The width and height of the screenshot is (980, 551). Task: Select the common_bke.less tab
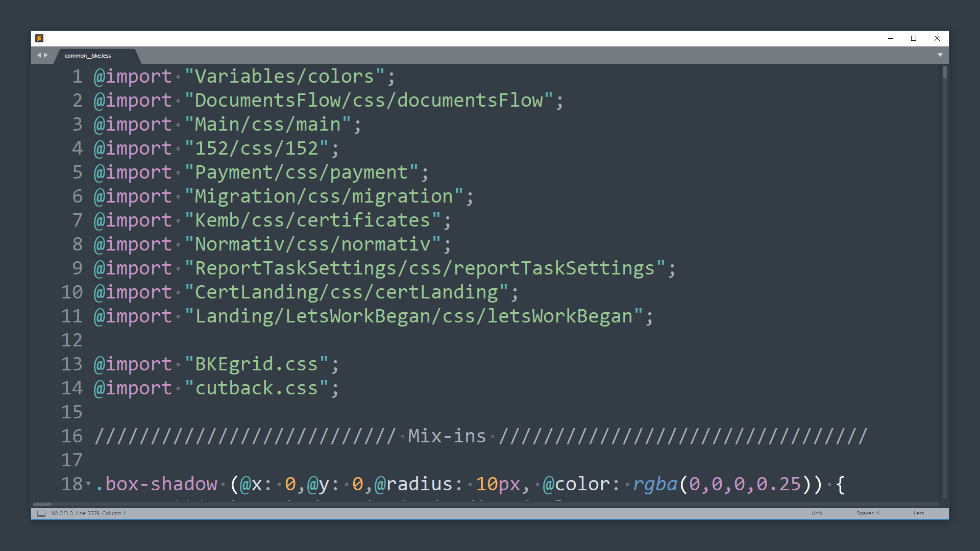coord(88,56)
